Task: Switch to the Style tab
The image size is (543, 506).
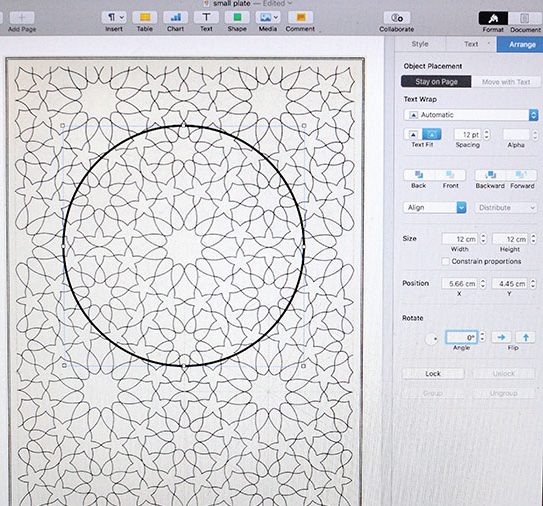Action: 420,44
